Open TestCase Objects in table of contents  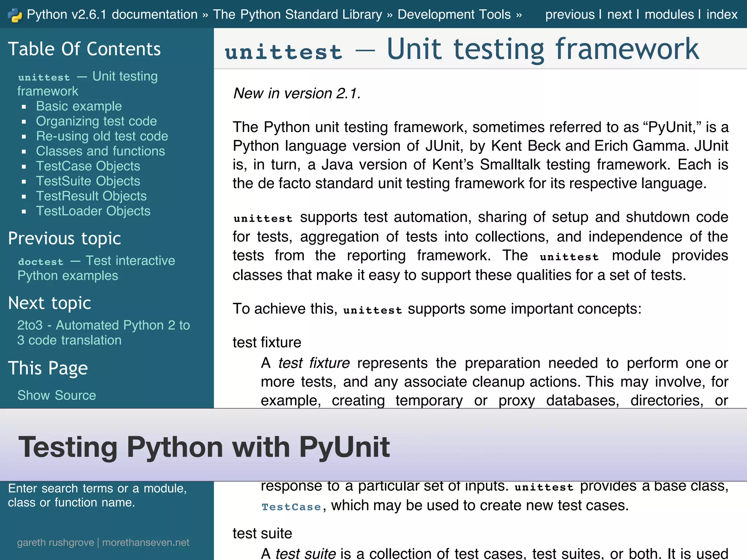(x=88, y=166)
